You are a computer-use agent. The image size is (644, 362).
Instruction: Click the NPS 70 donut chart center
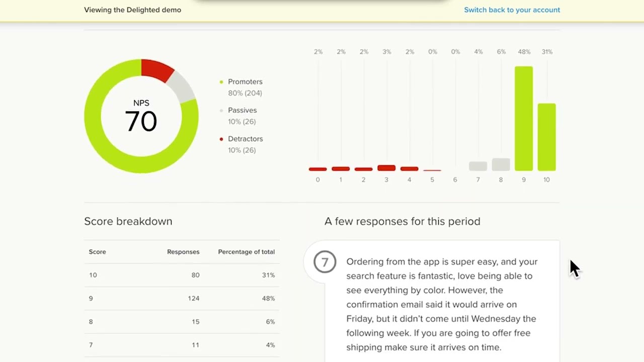click(x=141, y=116)
